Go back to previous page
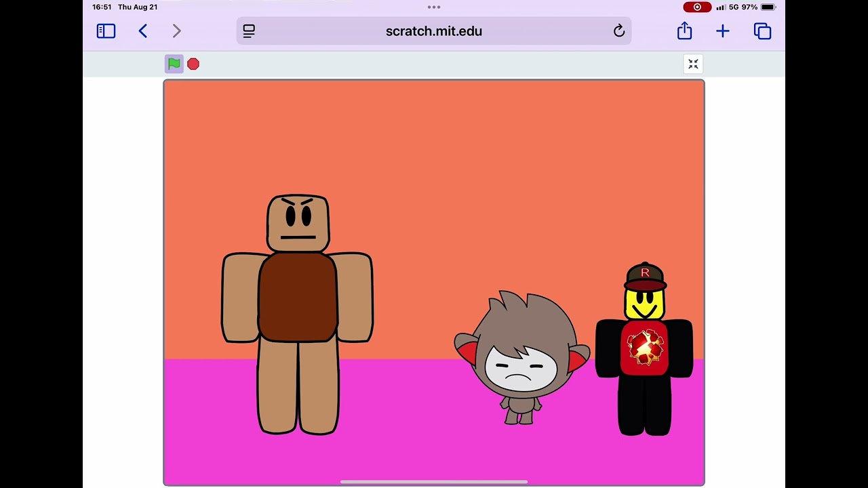Image resolution: width=868 pixels, height=488 pixels. click(x=143, y=31)
